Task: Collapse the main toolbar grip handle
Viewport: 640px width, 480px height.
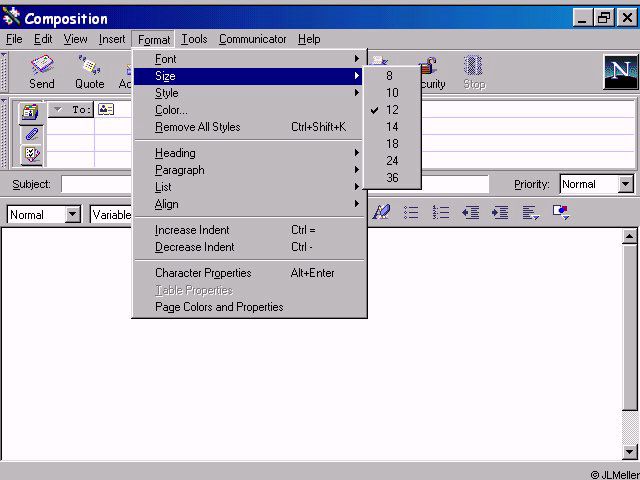Action: 4,71
